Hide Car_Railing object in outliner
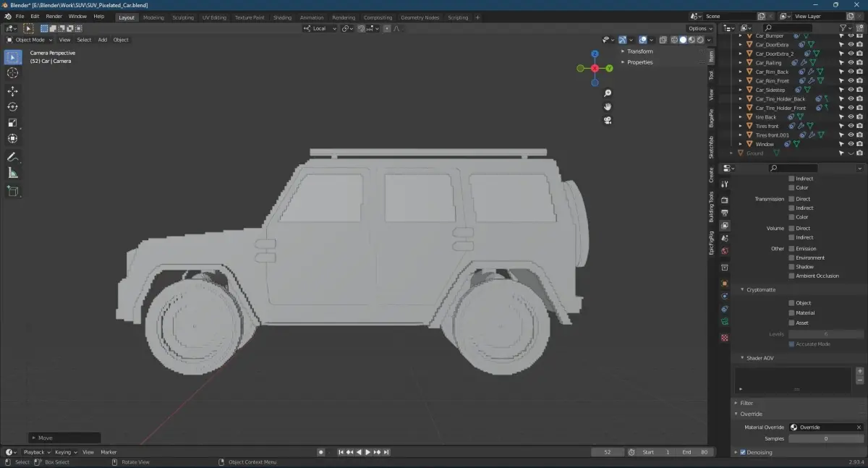 pyautogui.click(x=851, y=63)
